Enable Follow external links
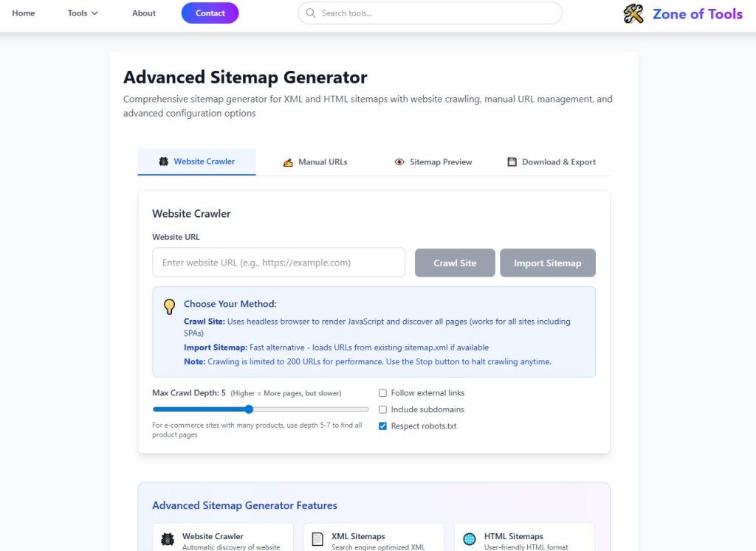This screenshot has height=551, width=756. coord(382,392)
